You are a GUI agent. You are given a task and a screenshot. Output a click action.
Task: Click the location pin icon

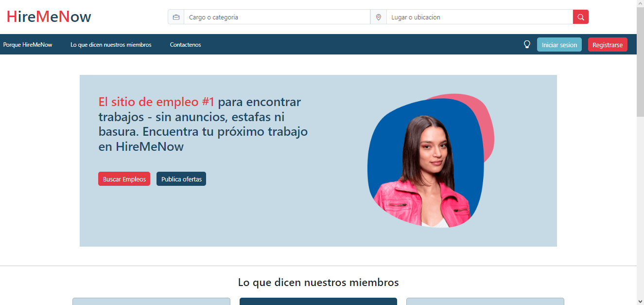point(379,17)
